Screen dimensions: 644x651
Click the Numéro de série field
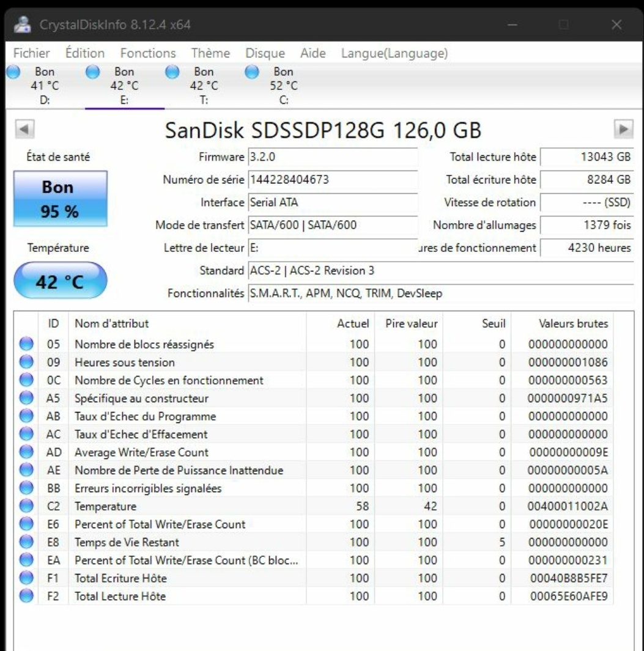click(332, 180)
